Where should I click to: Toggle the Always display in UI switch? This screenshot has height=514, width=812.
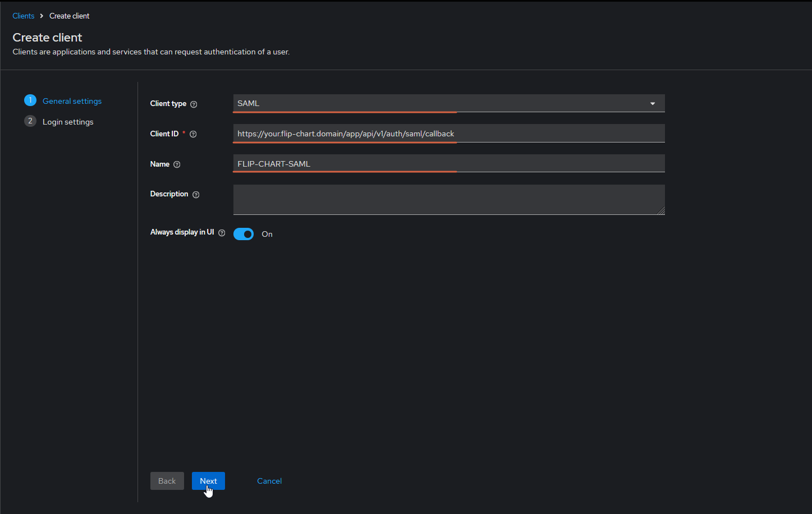click(x=244, y=234)
